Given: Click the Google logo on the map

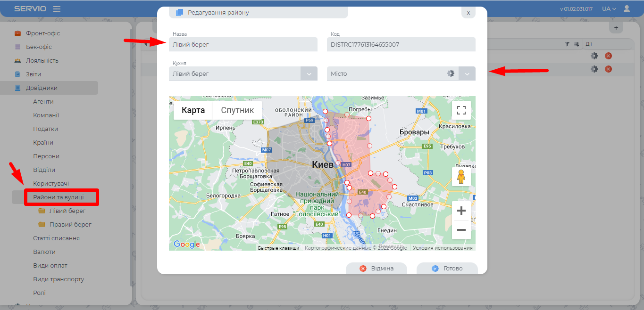Looking at the screenshot, I should 187,244.
